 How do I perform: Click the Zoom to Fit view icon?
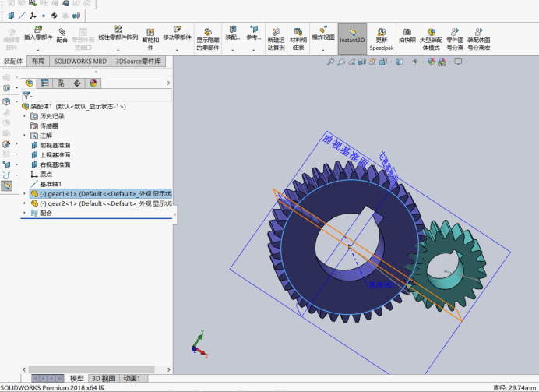tap(330, 62)
